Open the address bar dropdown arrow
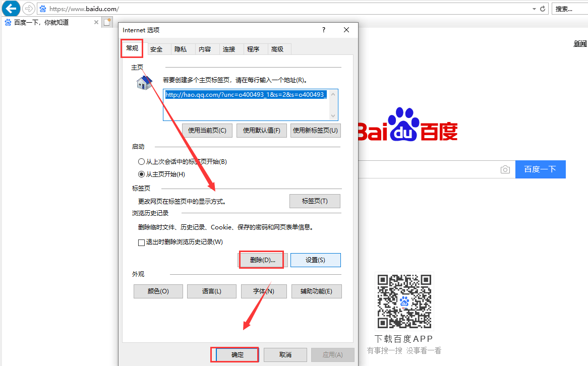This screenshot has height=366, width=588. click(534, 9)
